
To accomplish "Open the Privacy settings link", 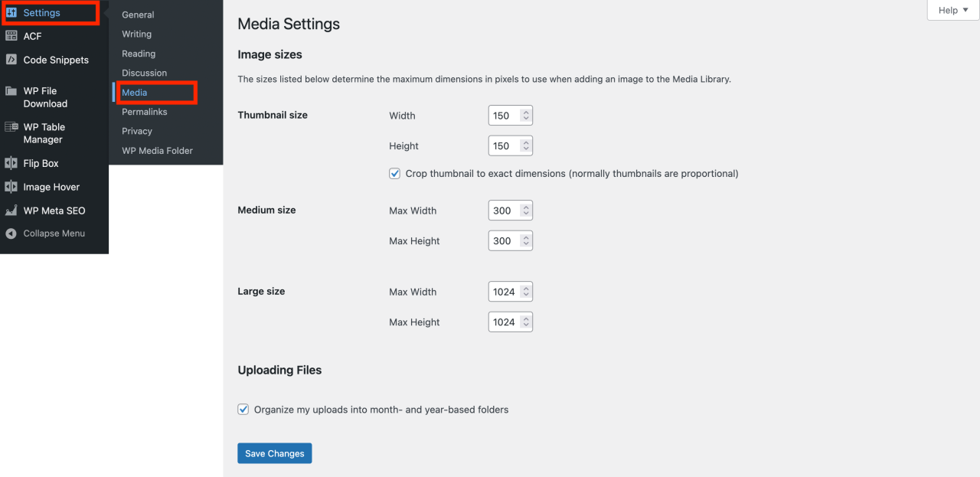I will pyautogui.click(x=136, y=131).
